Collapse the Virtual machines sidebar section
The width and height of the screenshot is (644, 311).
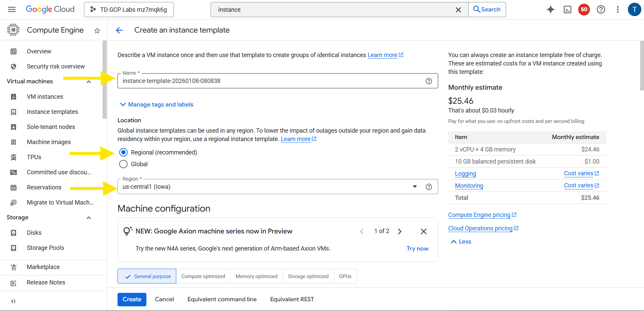pos(89,82)
